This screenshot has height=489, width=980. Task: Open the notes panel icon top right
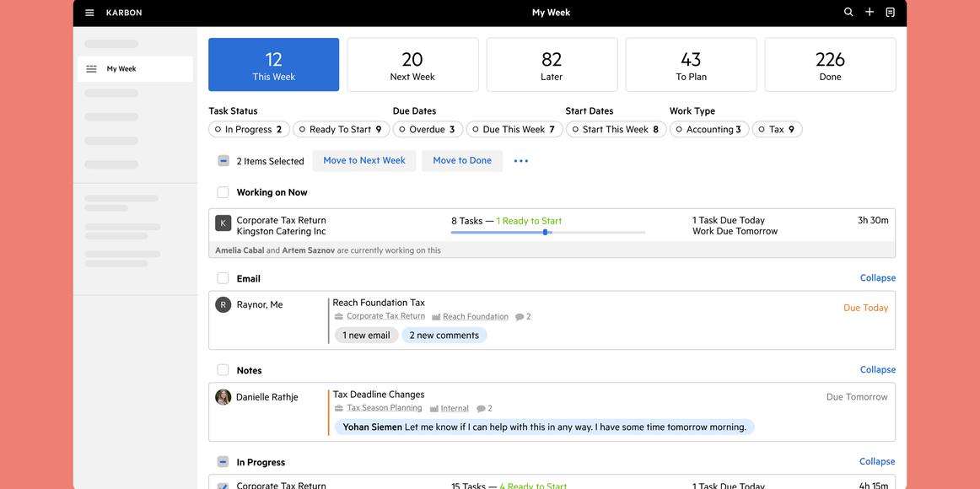(891, 13)
